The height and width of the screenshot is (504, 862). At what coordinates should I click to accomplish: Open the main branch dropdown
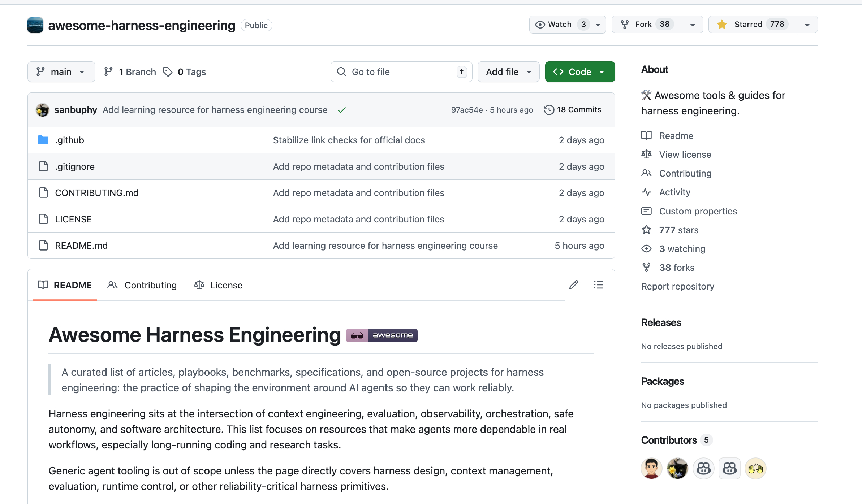pos(61,72)
